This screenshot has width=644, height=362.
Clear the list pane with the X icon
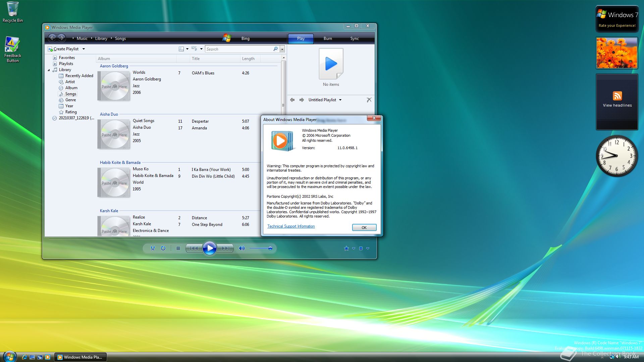[369, 100]
